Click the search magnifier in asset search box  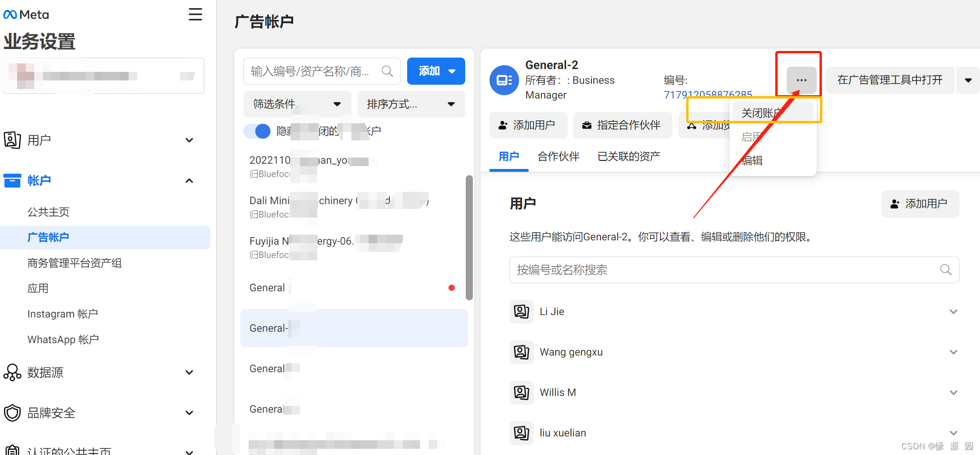[x=388, y=71]
